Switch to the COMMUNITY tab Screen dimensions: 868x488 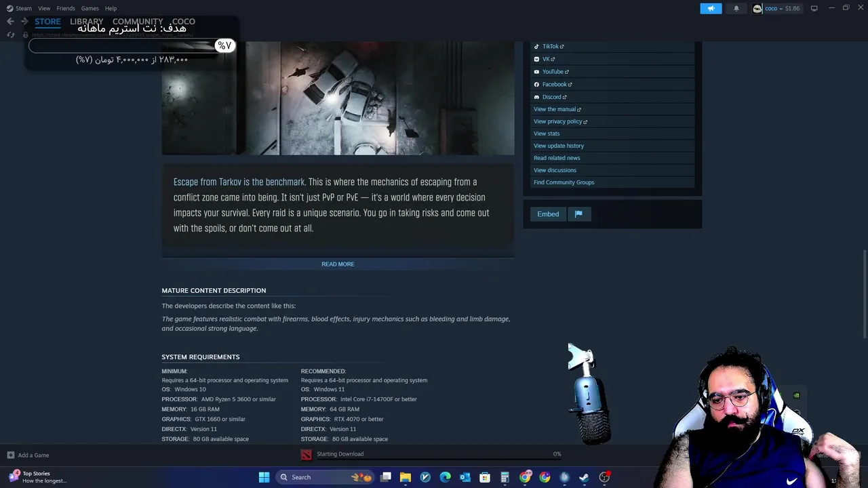[x=138, y=22]
